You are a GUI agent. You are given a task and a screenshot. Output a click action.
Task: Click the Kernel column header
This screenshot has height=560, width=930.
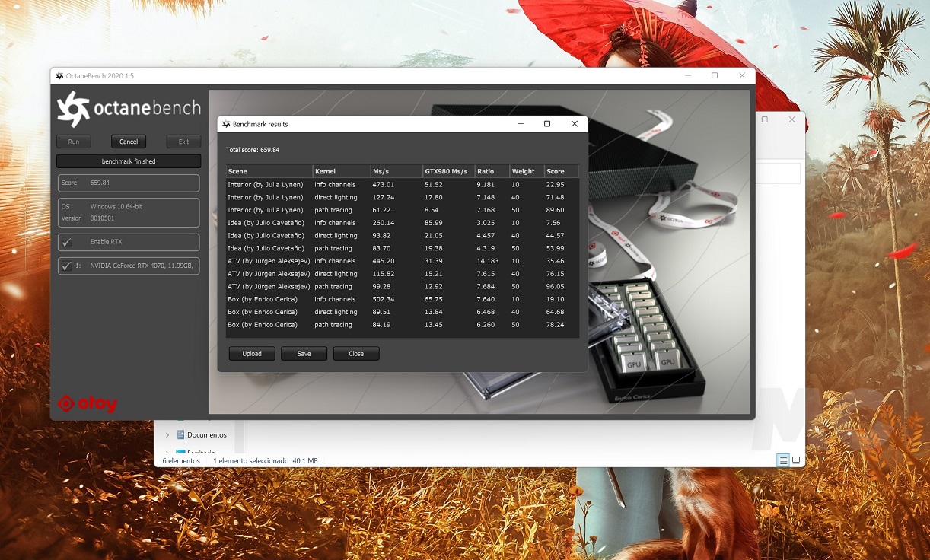(x=341, y=171)
